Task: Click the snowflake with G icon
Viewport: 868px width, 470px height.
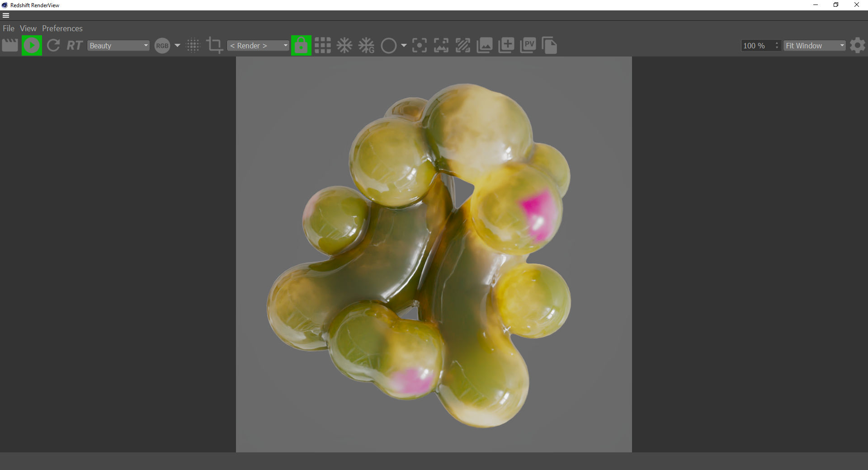Action: click(x=366, y=46)
